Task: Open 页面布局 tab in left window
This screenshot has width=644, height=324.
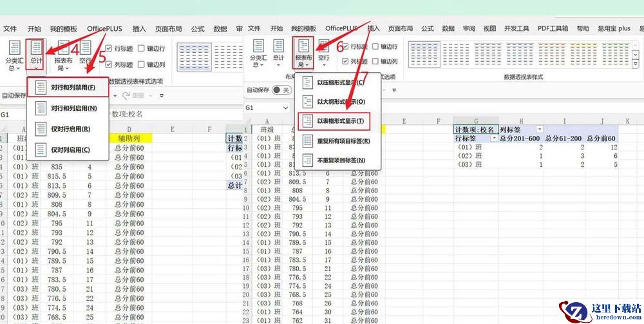Action: point(168,29)
